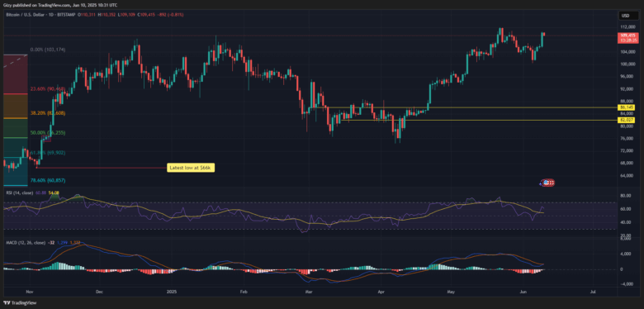Click the Feb label on the time axis
Image resolution: width=644 pixels, height=309 pixels.
click(243, 292)
